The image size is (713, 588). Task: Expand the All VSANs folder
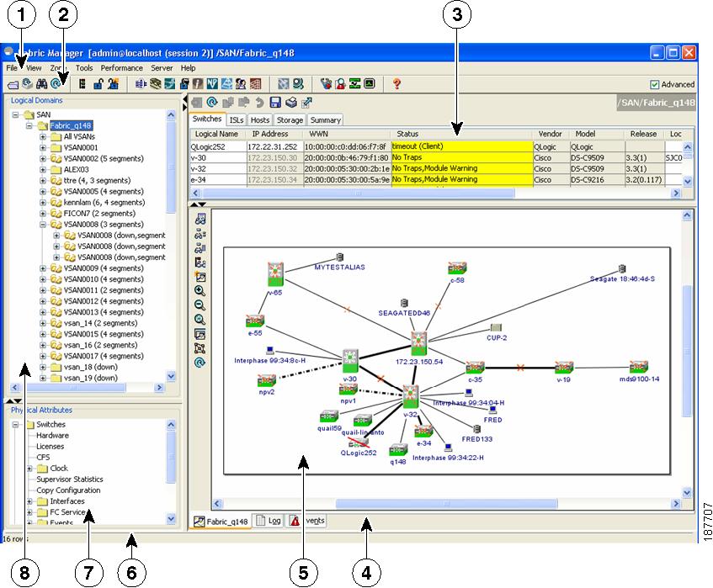tap(43, 136)
